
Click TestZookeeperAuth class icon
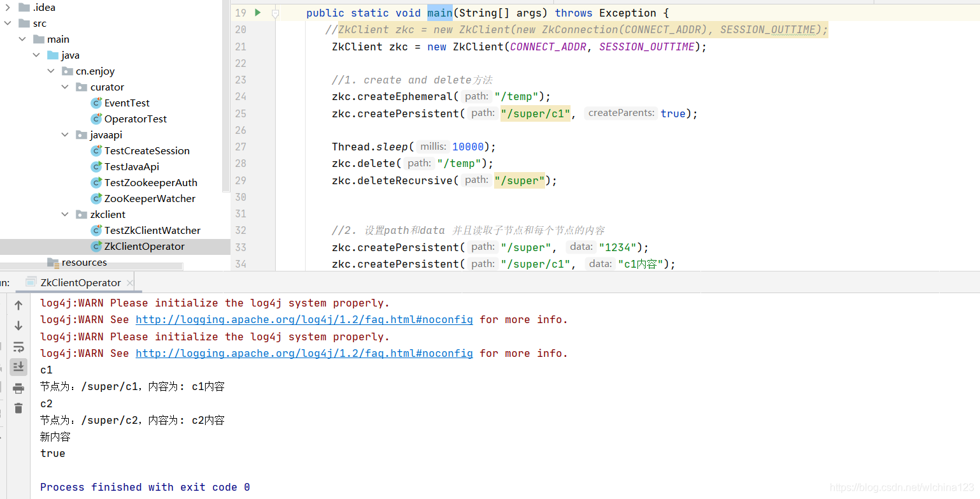96,182
